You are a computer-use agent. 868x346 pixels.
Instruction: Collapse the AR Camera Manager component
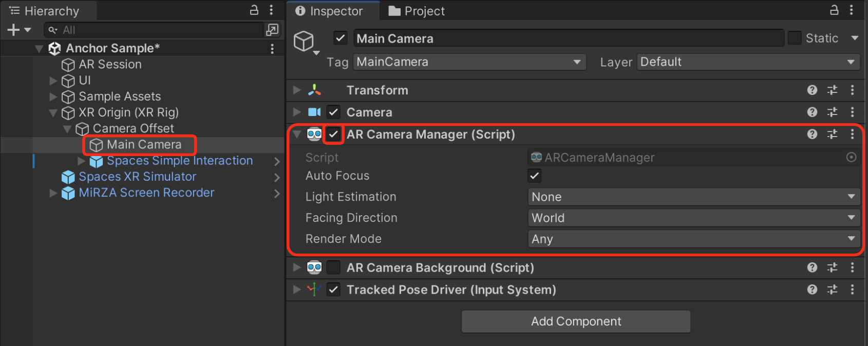[297, 134]
